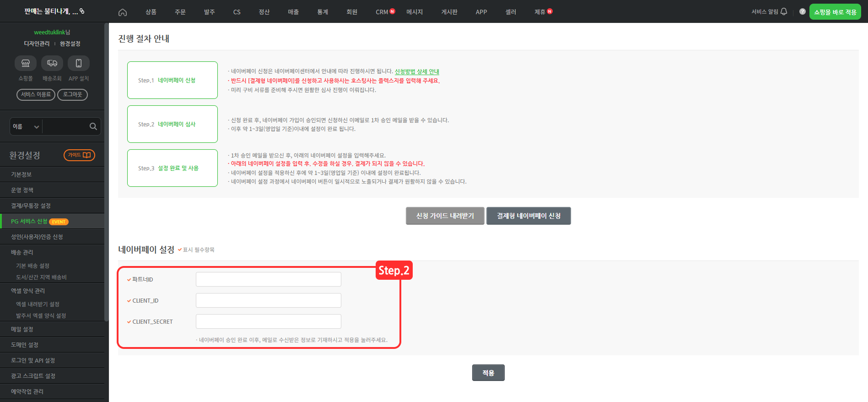
Task: Open the 발주 menu
Action: (x=210, y=12)
